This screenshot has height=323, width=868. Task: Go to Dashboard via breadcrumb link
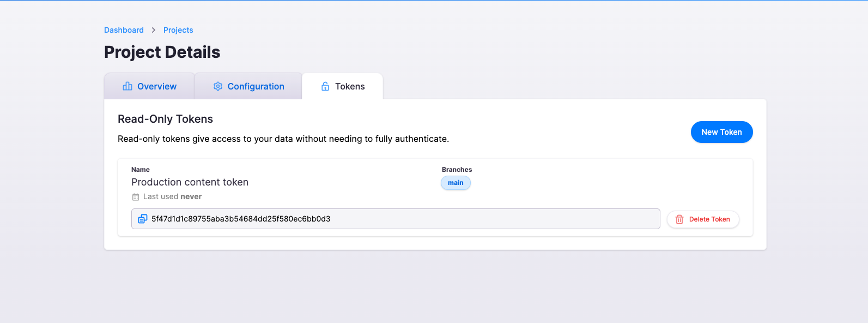tap(124, 30)
